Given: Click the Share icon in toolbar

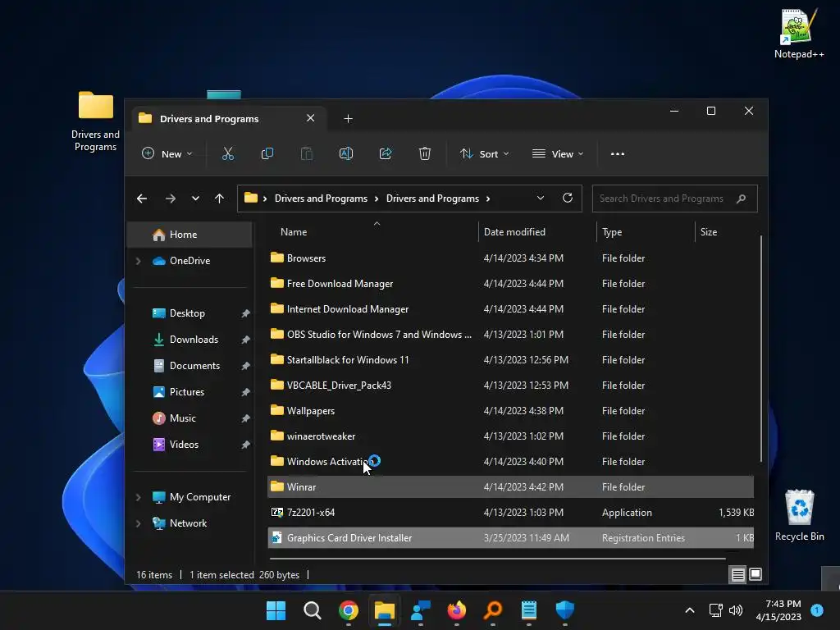Looking at the screenshot, I should 386,153.
